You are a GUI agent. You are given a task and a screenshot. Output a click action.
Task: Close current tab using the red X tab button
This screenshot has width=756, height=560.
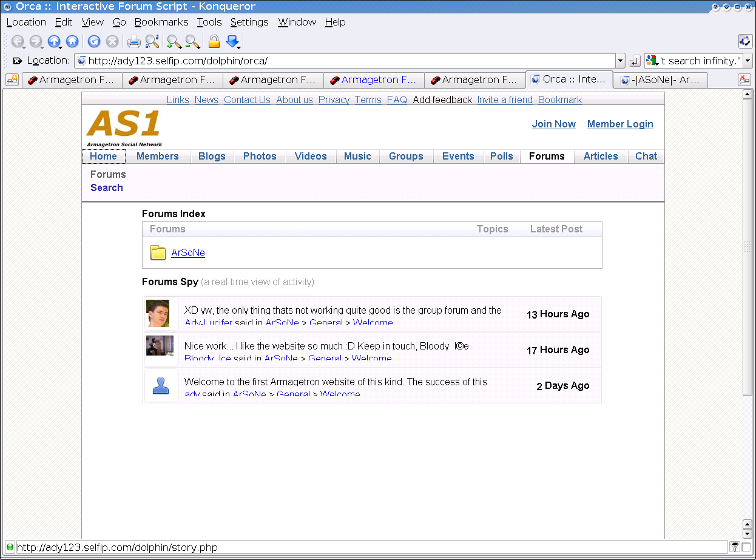[744, 79]
